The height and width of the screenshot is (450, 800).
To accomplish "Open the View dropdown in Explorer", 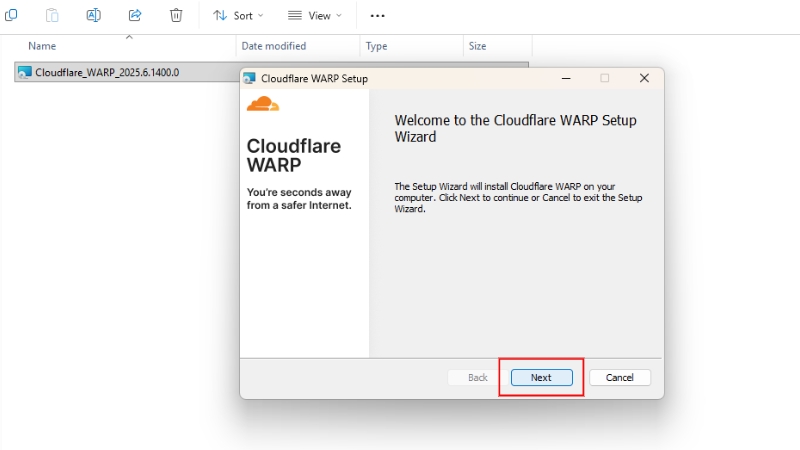I will [315, 16].
